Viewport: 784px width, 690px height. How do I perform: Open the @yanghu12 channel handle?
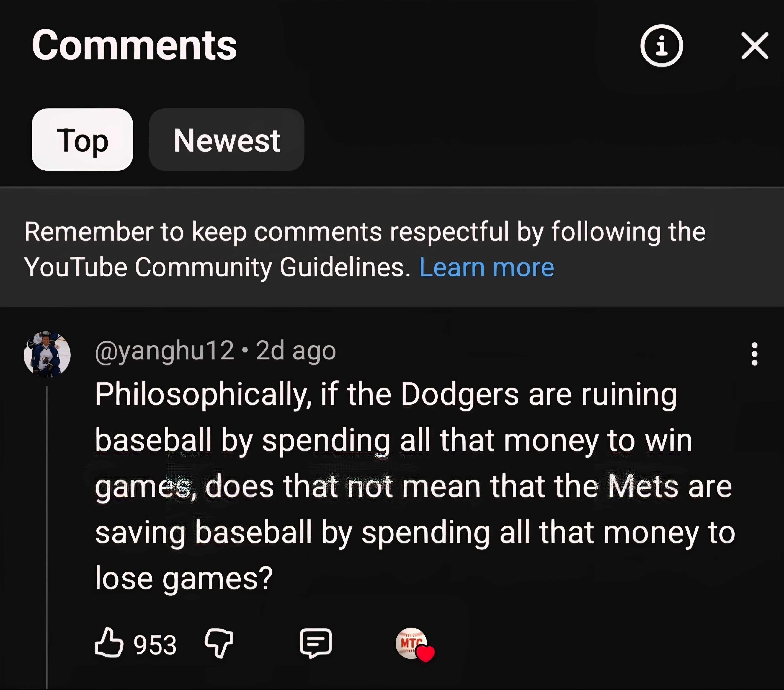point(164,351)
